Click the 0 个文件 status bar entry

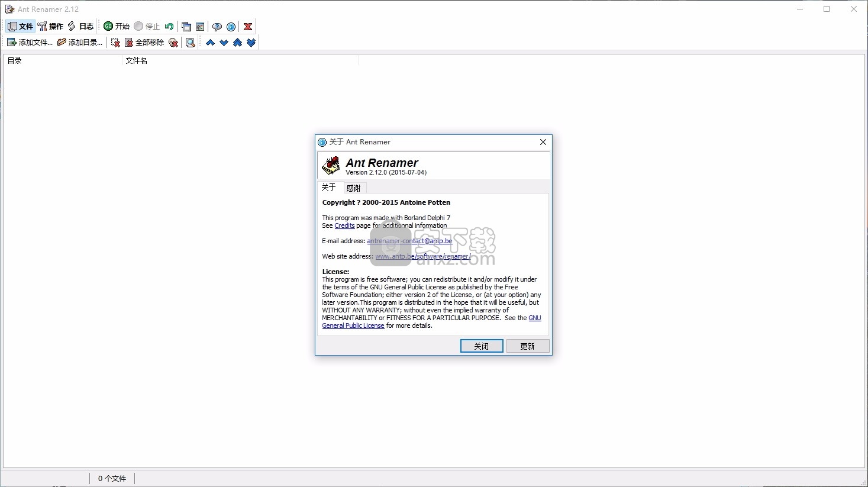(112, 478)
